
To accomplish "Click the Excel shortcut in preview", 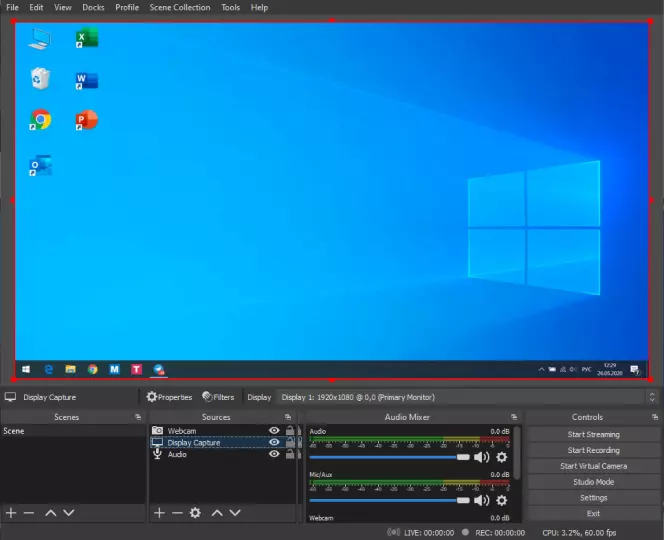I will point(87,38).
